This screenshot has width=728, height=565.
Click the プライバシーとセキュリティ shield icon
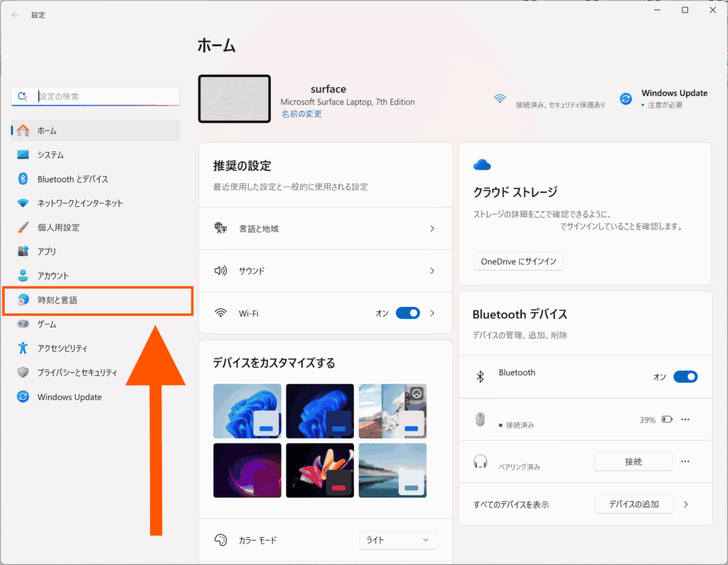[x=23, y=372]
